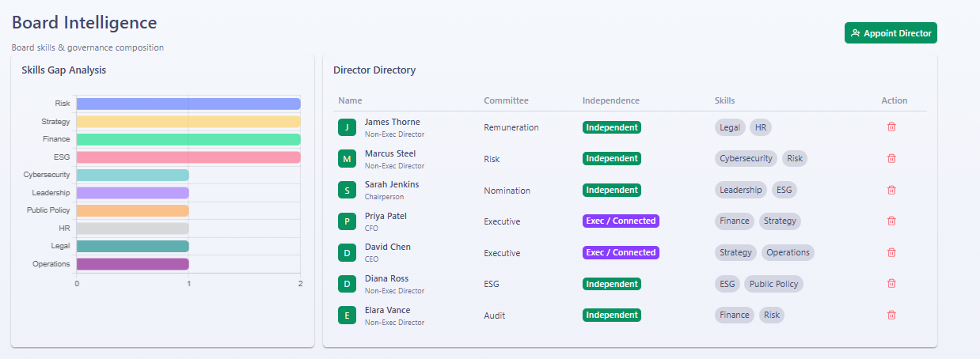Click Priya Patel's P avatar
The width and height of the screenshot is (980, 359).
pos(347,221)
